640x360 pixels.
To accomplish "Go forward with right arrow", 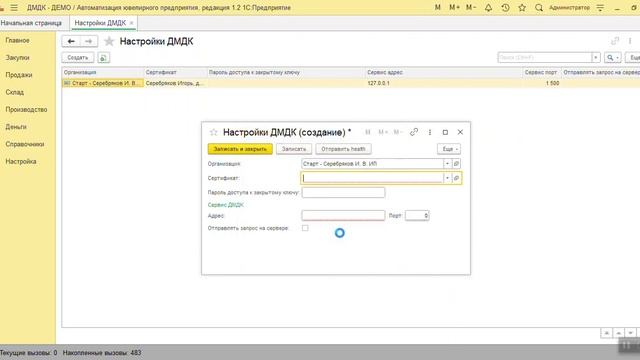I will point(89,41).
